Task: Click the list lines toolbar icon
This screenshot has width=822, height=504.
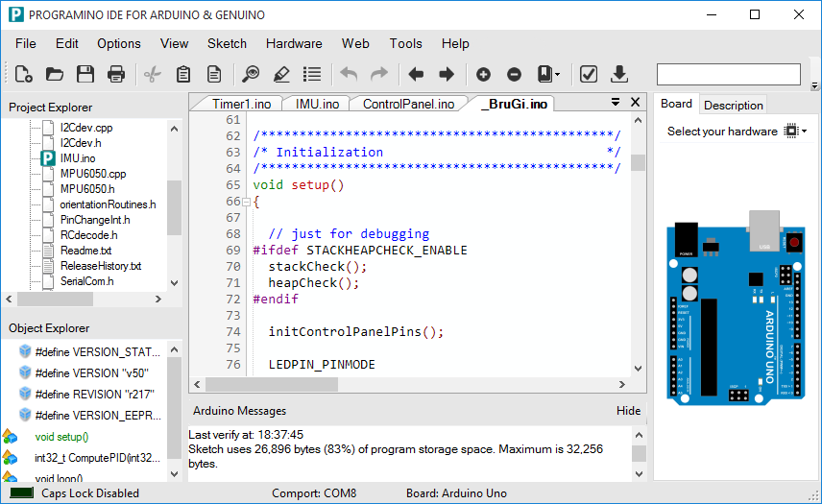Action: pos(312,74)
